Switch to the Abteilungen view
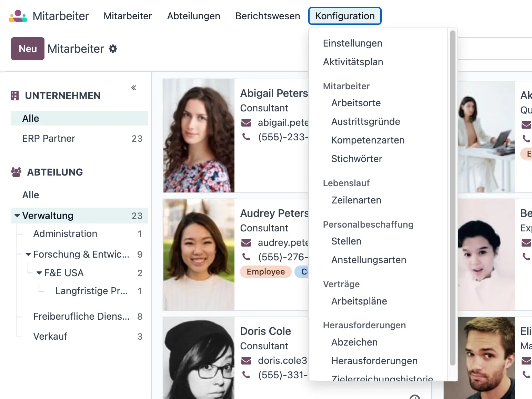Viewport: 532px width, 399px height. pos(194,16)
